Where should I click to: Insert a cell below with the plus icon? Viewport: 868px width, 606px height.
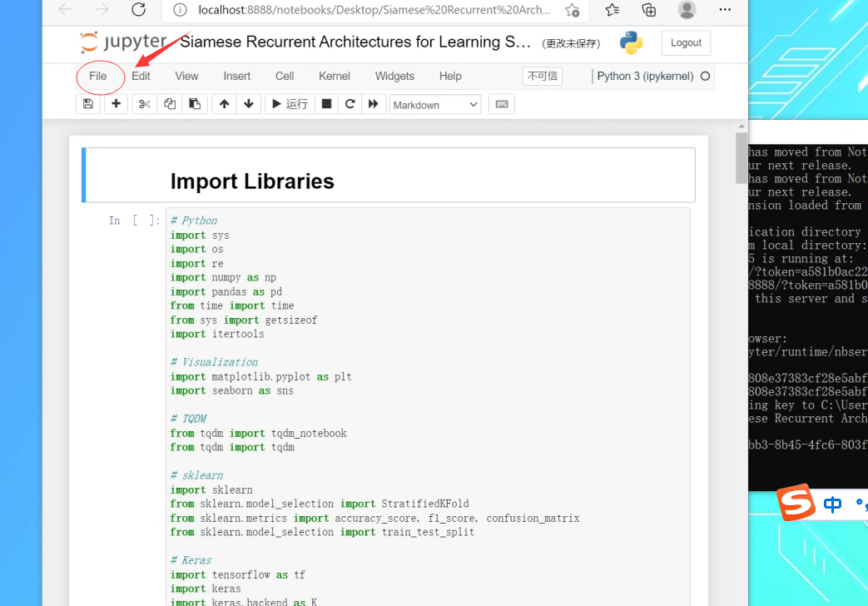(x=116, y=104)
